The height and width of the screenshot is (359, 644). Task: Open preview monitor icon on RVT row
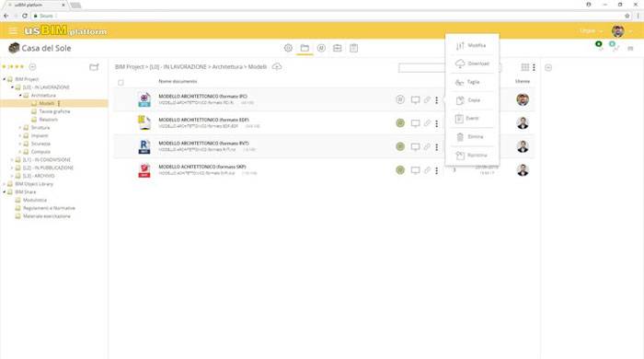(415, 146)
